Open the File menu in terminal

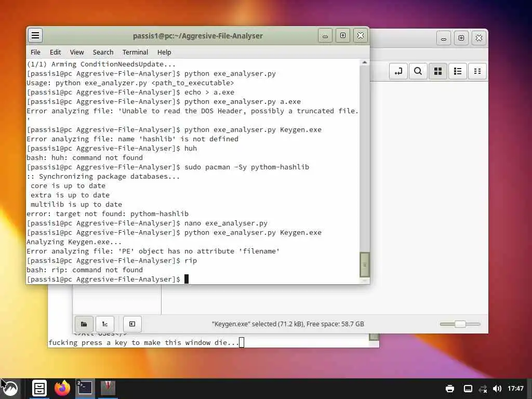pyautogui.click(x=35, y=52)
